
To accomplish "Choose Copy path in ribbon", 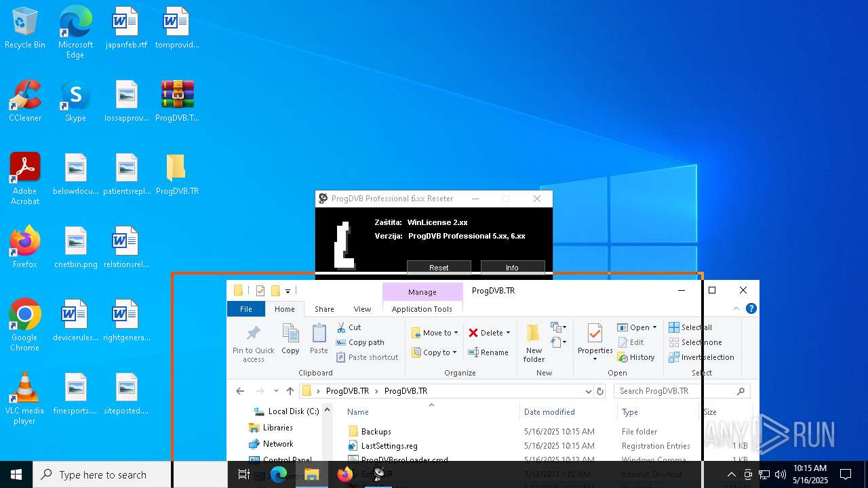I will pos(360,342).
